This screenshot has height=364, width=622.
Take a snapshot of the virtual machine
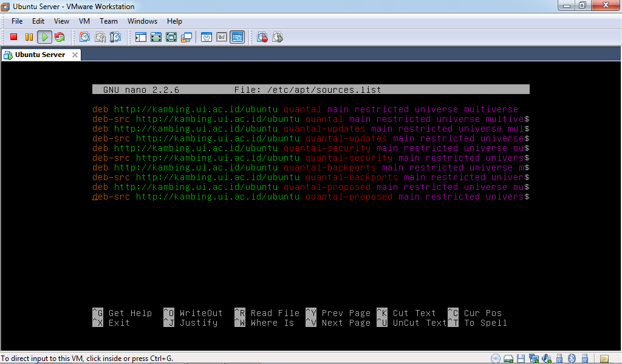(84, 37)
